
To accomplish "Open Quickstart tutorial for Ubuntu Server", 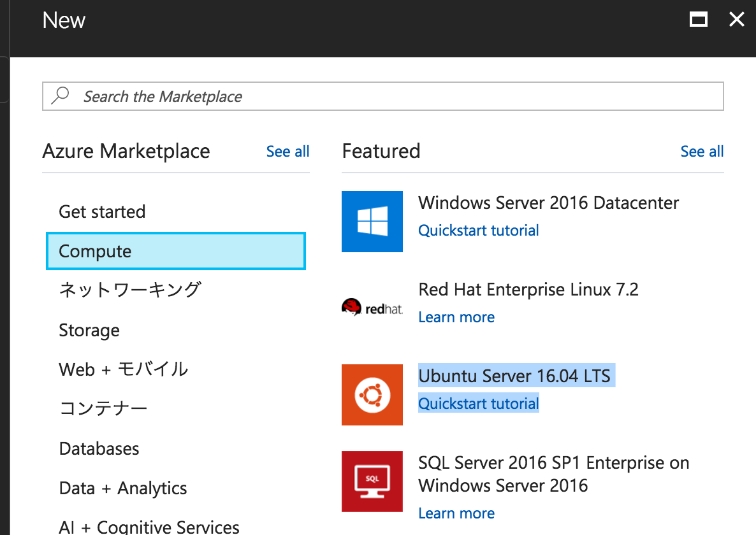I will 479,403.
